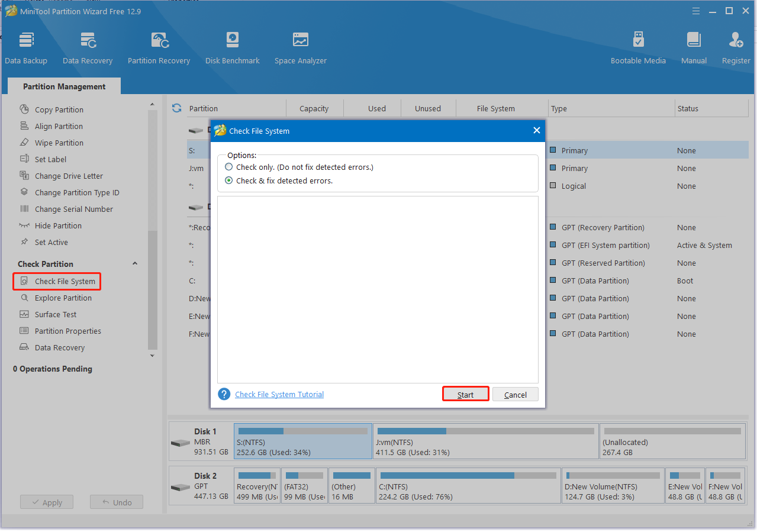Click the Check File System dialog output area
This screenshot has height=532, width=757.
(x=378, y=289)
